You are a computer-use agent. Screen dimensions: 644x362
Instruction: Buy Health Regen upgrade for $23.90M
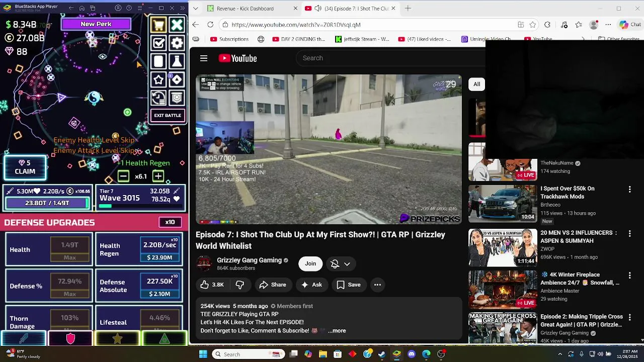(x=159, y=249)
